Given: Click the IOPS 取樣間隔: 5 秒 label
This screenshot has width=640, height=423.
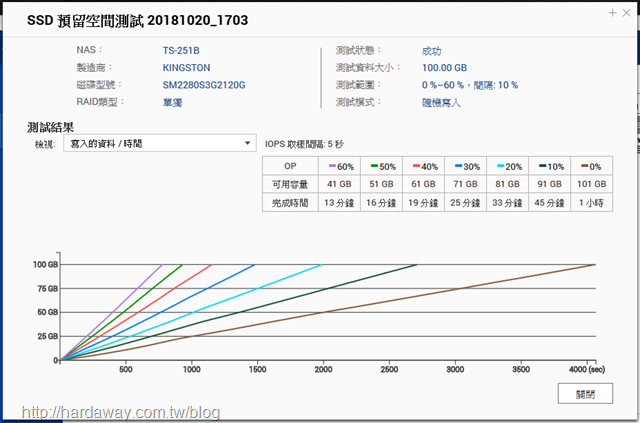Looking at the screenshot, I should [x=304, y=144].
